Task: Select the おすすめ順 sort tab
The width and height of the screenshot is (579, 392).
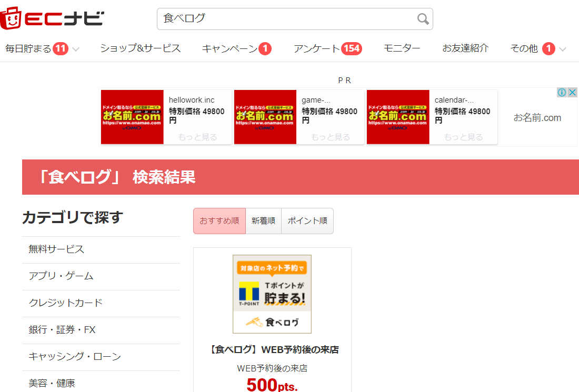Action: click(x=219, y=221)
